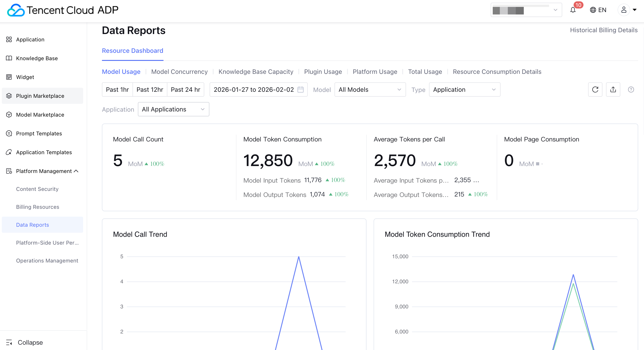This screenshot has height=350, width=644.
Task: Switch to Plugin Usage tab
Action: pyautogui.click(x=323, y=72)
